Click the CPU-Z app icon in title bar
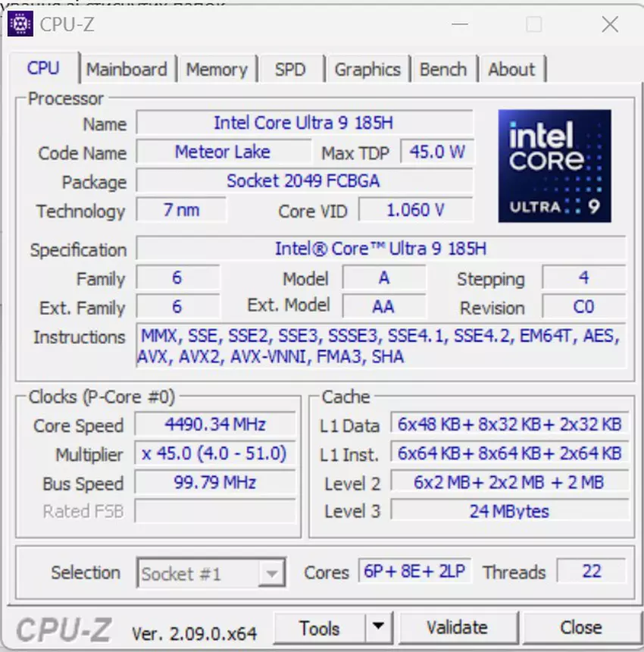The width and height of the screenshot is (644, 652). (20, 24)
